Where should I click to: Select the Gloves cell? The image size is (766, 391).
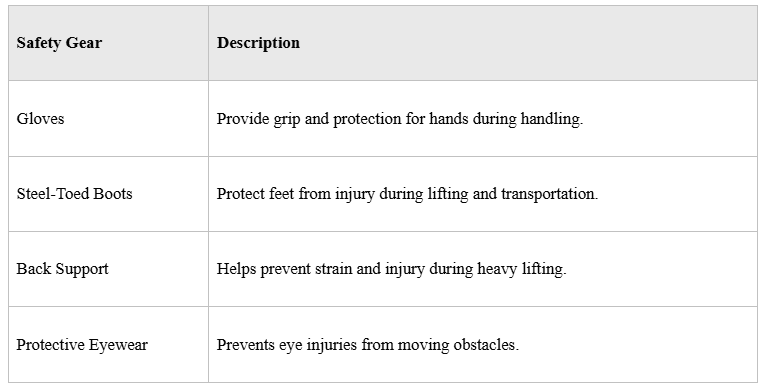(108, 119)
